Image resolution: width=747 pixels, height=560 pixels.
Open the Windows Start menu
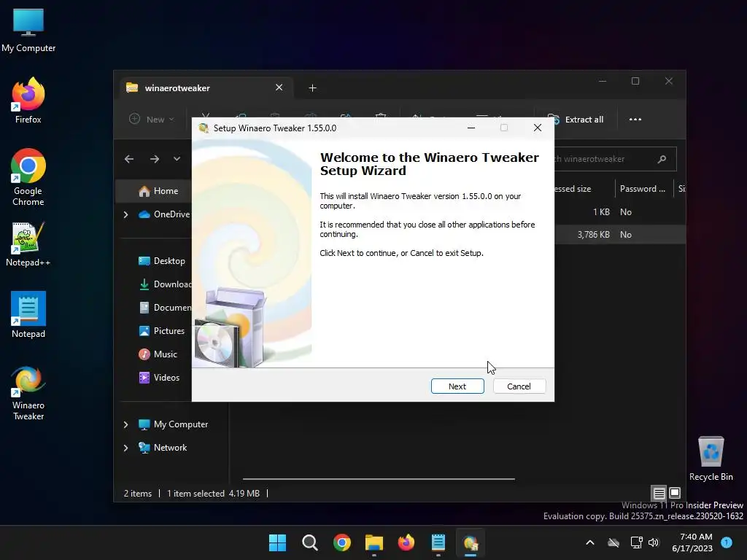(278, 542)
